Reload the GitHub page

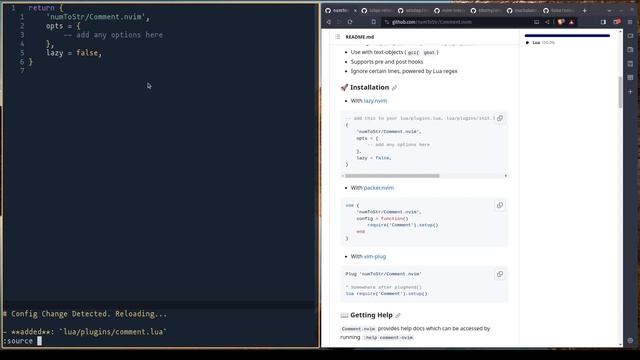click(x=350, y=22)
